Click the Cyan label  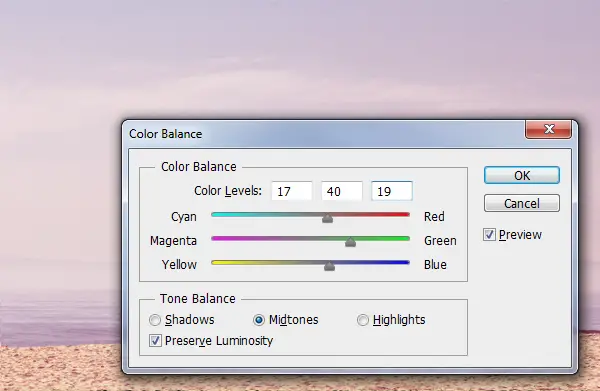pos(184,217)
